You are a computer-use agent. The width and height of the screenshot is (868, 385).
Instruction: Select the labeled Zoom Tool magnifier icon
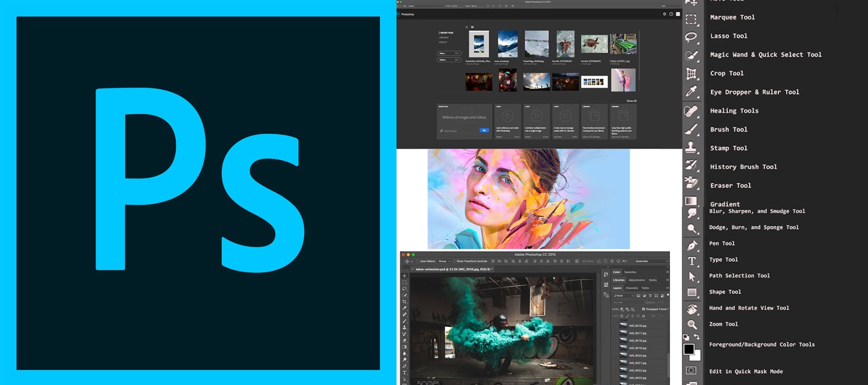click(692, 325)
